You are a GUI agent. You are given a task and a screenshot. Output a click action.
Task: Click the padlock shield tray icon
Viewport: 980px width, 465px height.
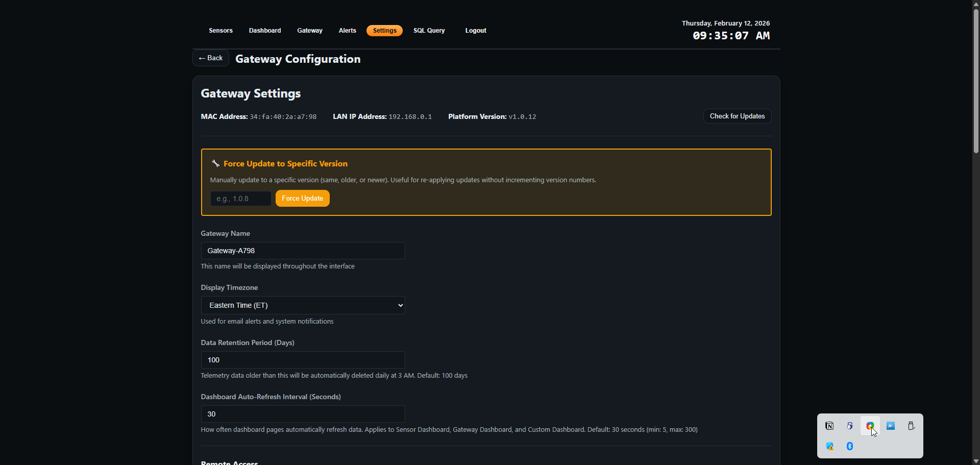[x=850, y=426]
